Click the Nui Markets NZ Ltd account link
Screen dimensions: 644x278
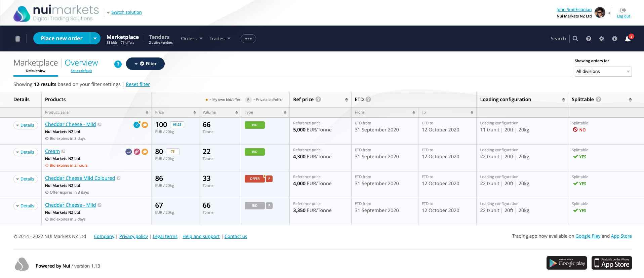tap(574, 16)
